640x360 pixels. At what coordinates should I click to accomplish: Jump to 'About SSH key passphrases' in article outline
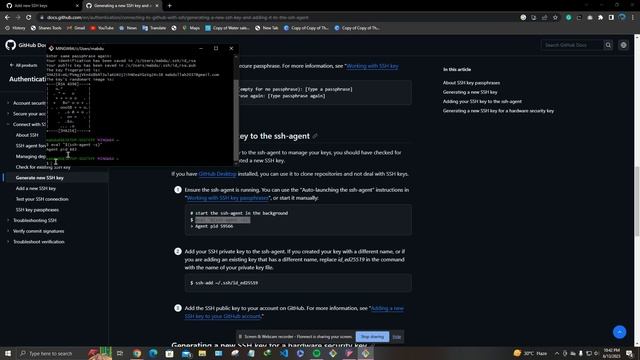pos(471,83)
